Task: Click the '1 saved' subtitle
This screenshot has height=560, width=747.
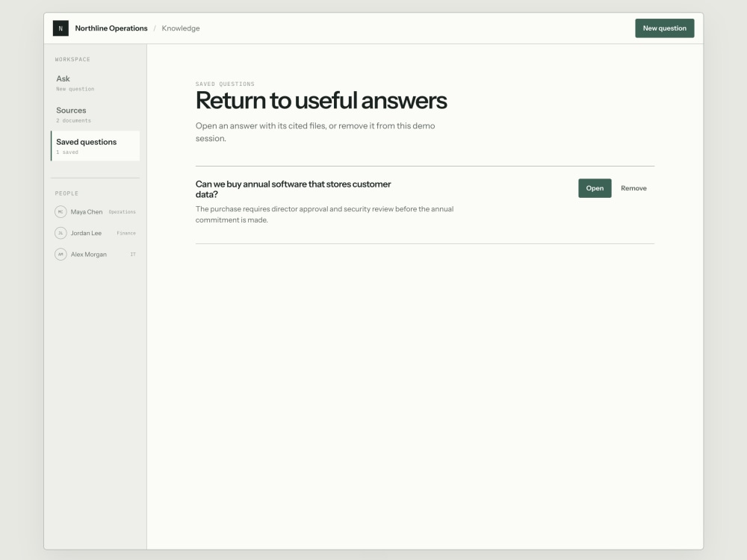Action: (x=67, y=152)
